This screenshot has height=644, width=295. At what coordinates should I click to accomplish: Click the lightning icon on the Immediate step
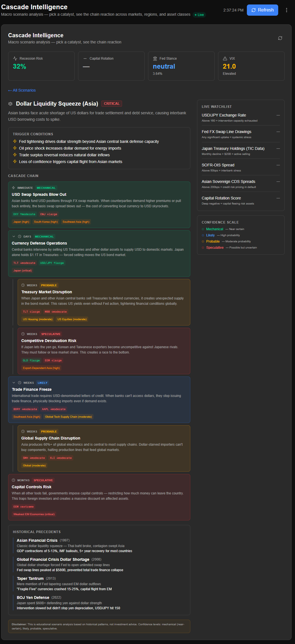point(13,188)
